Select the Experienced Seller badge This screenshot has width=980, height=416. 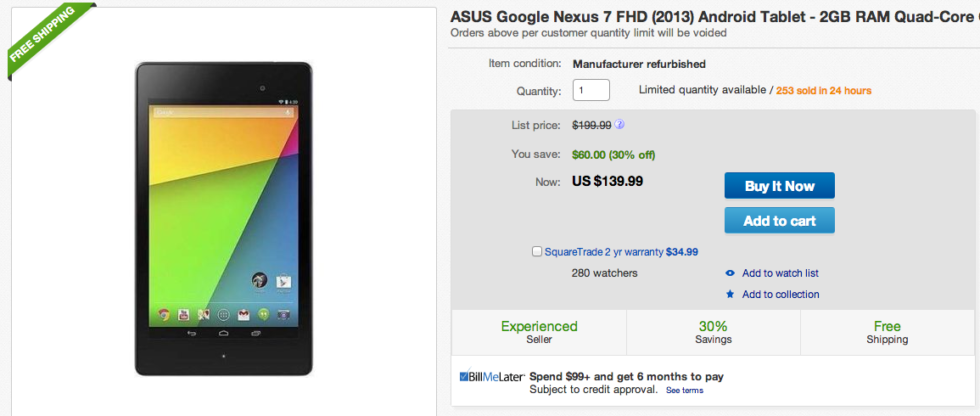pos(539,332)
